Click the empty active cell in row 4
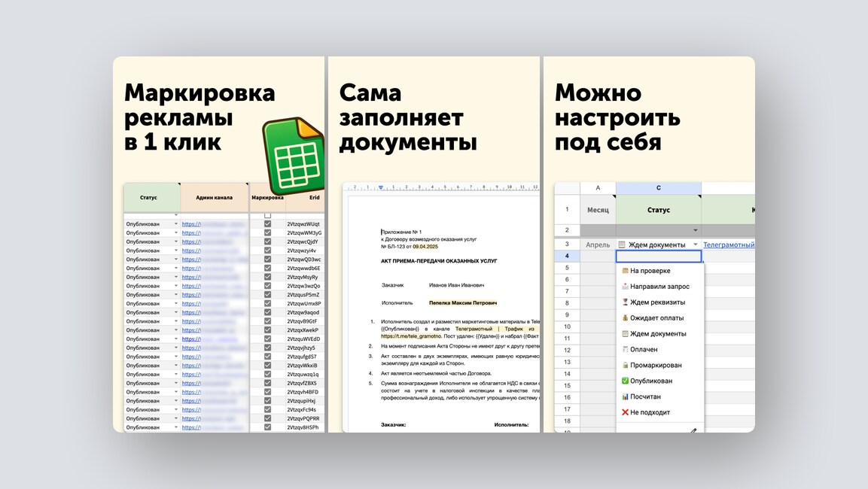This screenshot has height=489, width=868. (659, 256)
